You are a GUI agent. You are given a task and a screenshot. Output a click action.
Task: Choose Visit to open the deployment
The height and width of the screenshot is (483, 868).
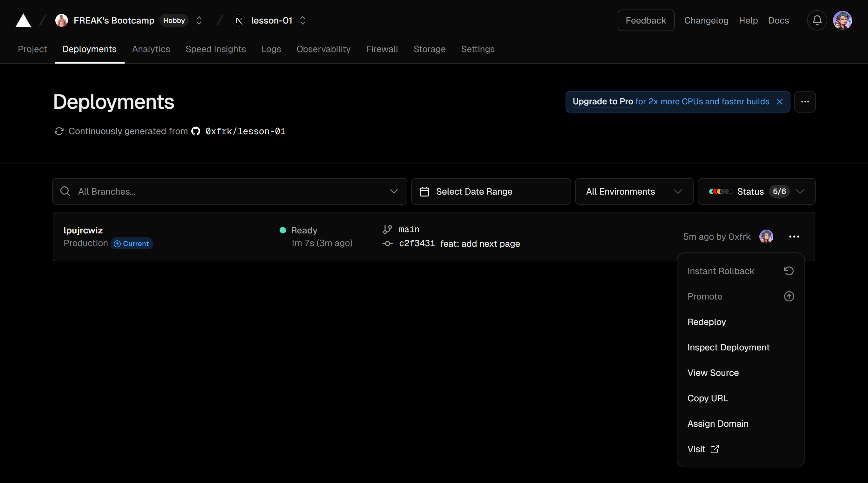click(x=741, y=449)
